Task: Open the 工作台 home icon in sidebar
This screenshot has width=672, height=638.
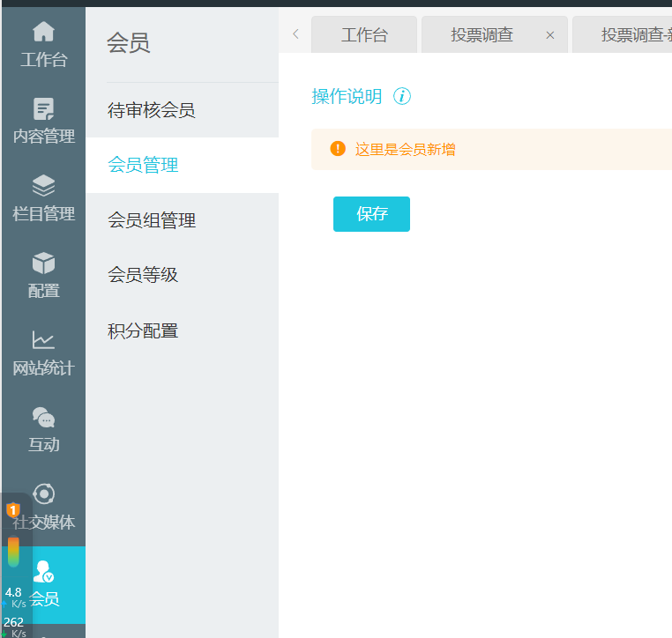Action: click(43, 33)
